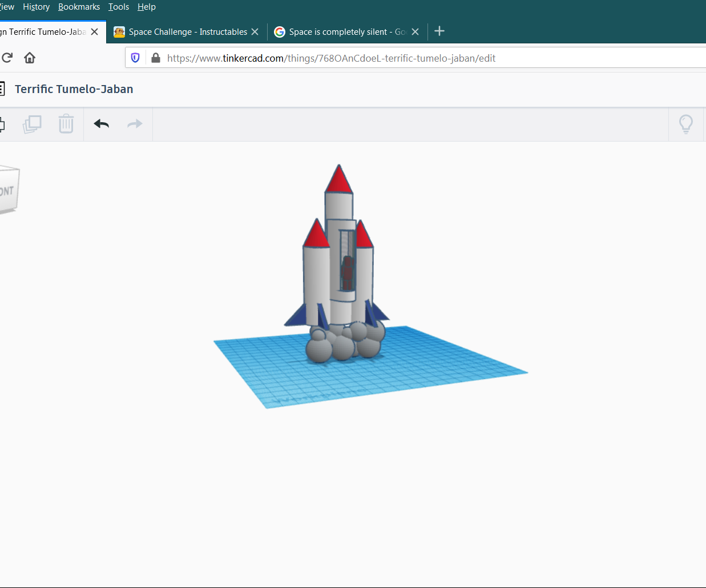Open the Help menu
This screenshot has height=588, width=706.
[x=146, y=6]
